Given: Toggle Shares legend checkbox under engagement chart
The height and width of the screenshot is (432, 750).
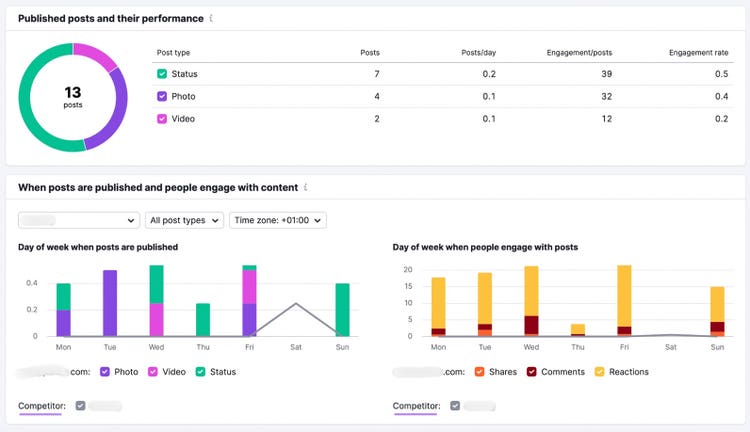Looking at the screenshot, I should tap(479, 372).
